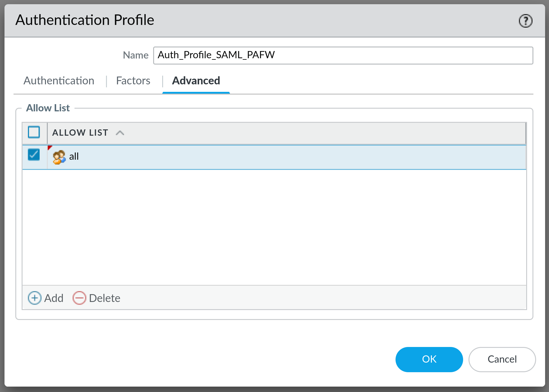The height and width of the screenshot is (392, 549).
Task: Select the Name field containing Auth_Profile_SAML_PAFW
Action: [343, 55]
